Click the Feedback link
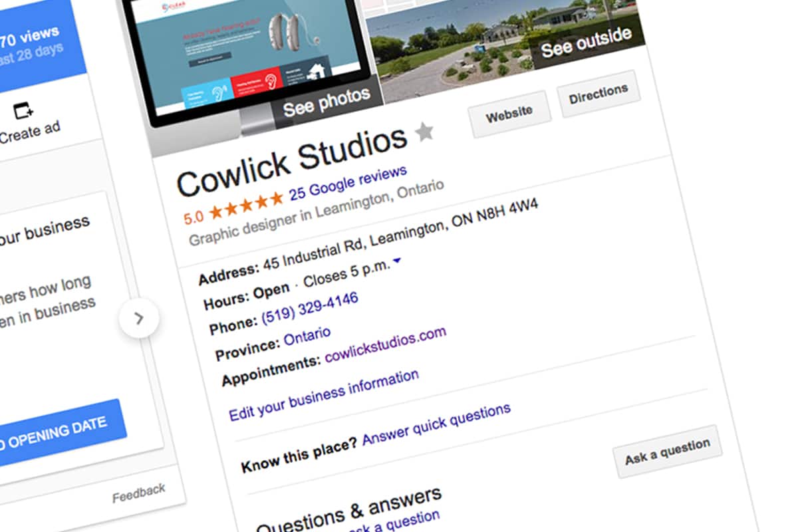This screenshot has height=532, width=798. coord(138,493)
